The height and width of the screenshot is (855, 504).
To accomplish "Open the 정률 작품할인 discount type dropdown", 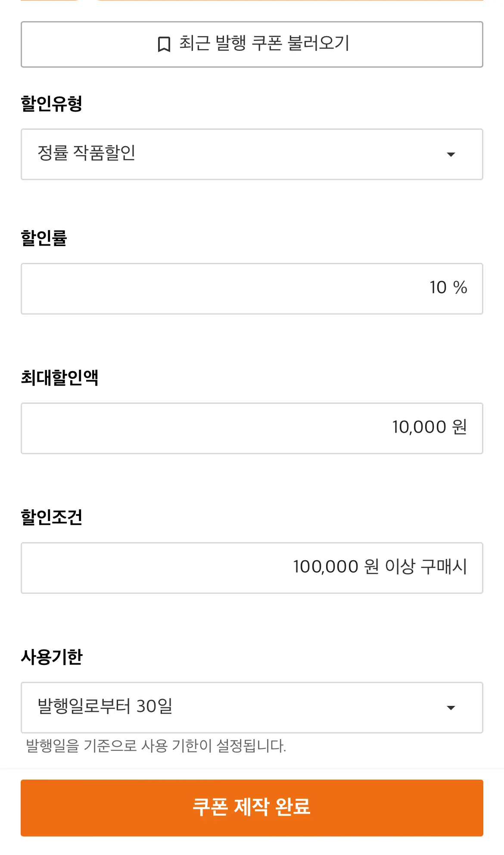I will coord(241,154).
